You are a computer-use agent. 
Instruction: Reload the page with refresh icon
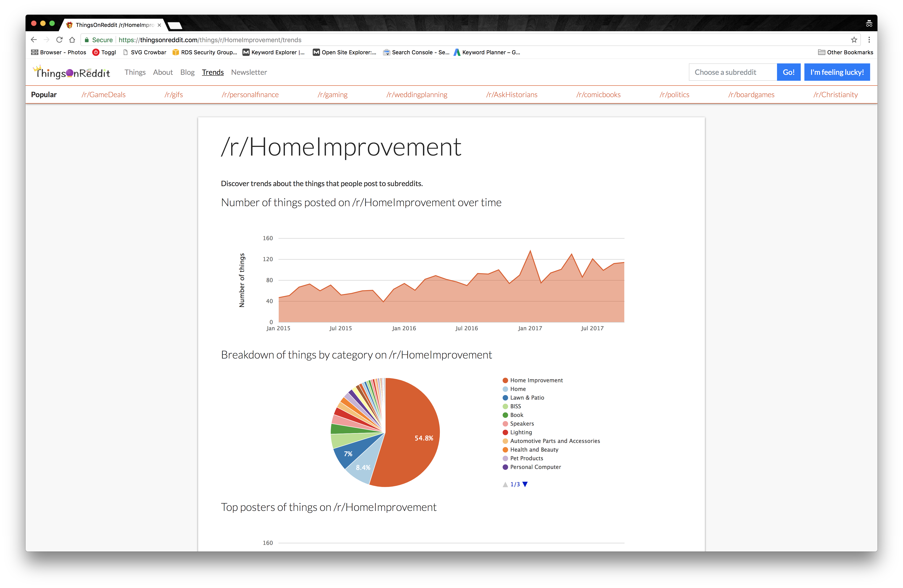pos(59,40)
